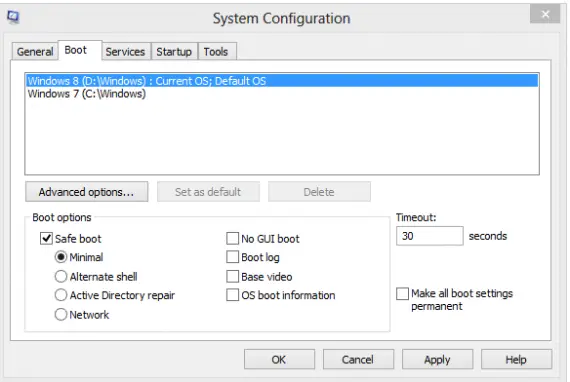Enable No GUI boot
This screenshot has height=382, width=570.
point(232,238)
